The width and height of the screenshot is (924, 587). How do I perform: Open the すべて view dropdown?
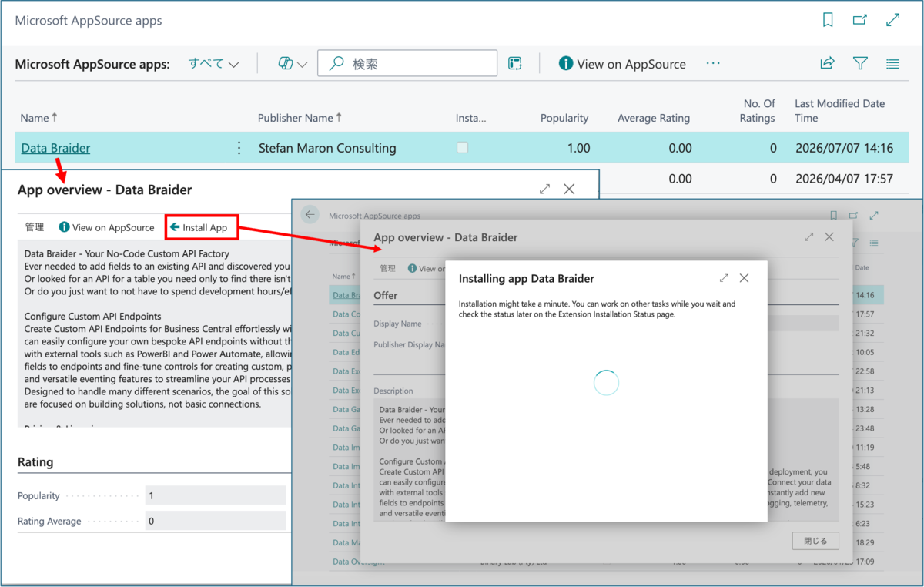tap(213, 64)
